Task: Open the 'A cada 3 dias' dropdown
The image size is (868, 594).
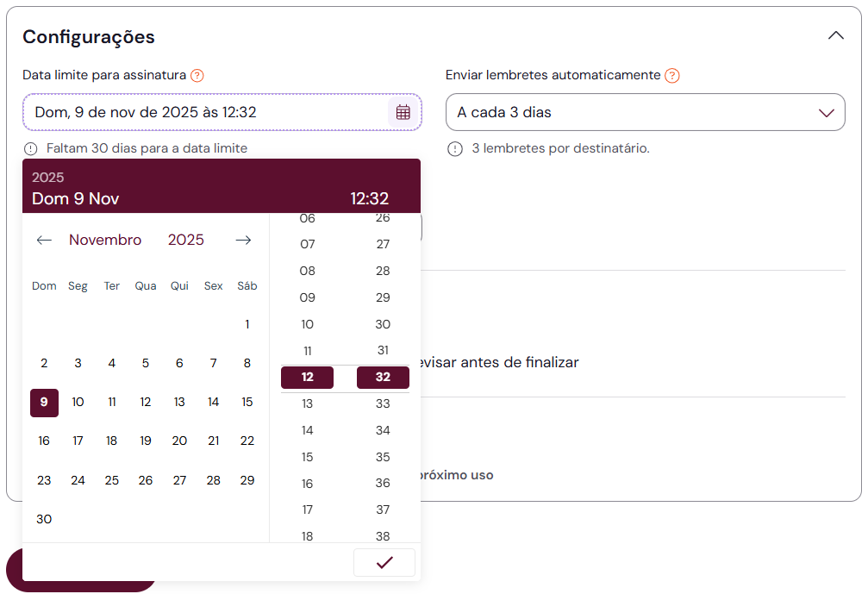Action: tap(645, 112)
